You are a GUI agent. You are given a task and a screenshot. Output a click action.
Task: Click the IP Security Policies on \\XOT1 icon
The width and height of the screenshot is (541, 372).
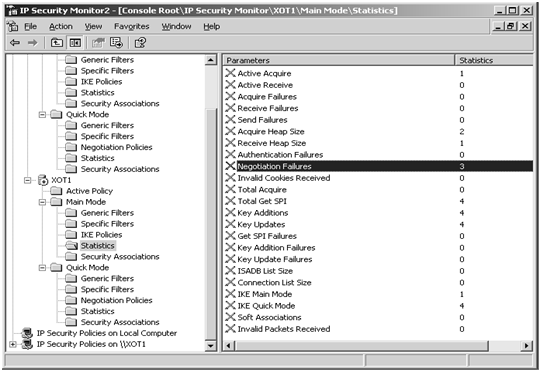pos(27,344)
